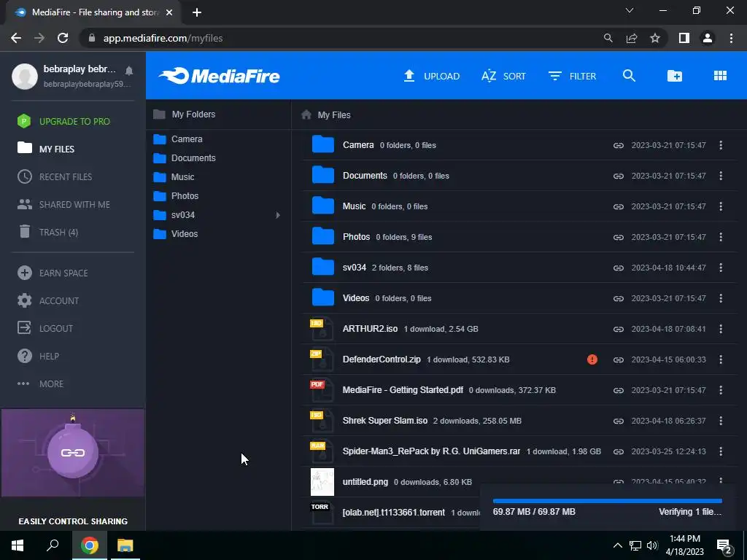This screenshot has height=560, width=747.
Task: Open the A-Z Sort options
Action: (x=503, y=76)
